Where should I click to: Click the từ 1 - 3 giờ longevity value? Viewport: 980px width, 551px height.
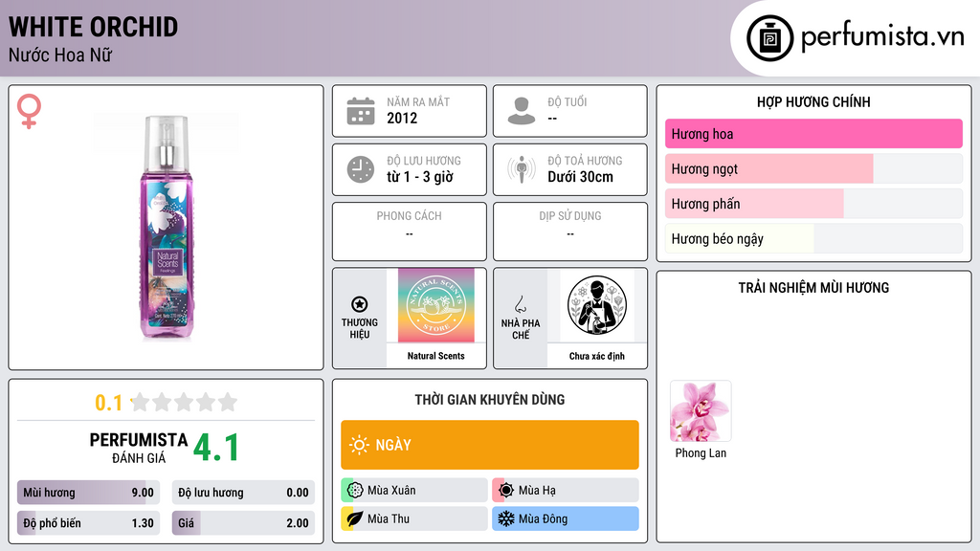[419, 177]
